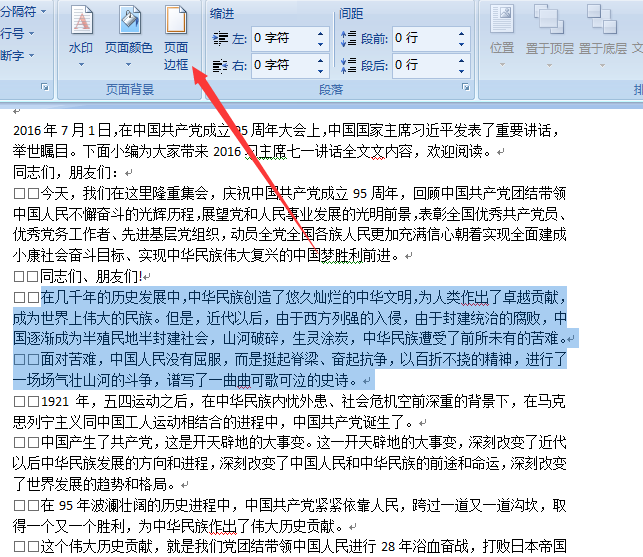Decrease the right indent value

[320, 71]
